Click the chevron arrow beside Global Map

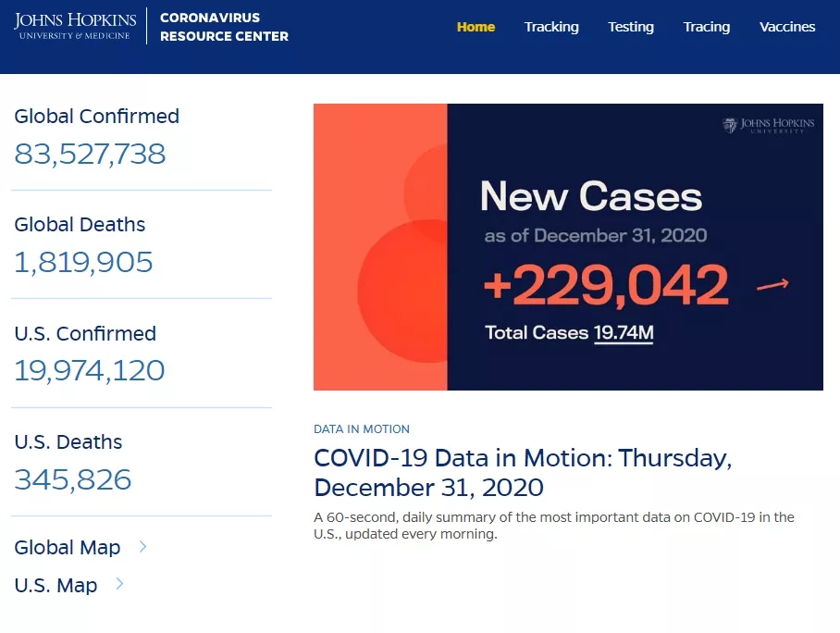pos(142,547)
